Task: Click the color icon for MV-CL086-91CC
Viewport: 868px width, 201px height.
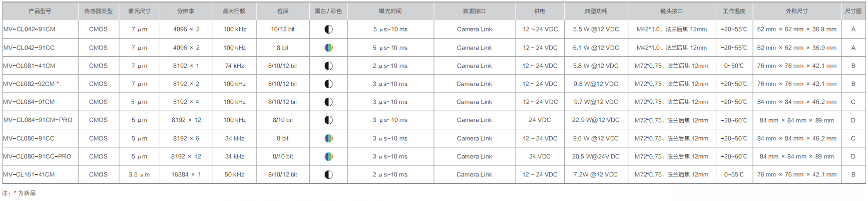Action: click(328, 138)
